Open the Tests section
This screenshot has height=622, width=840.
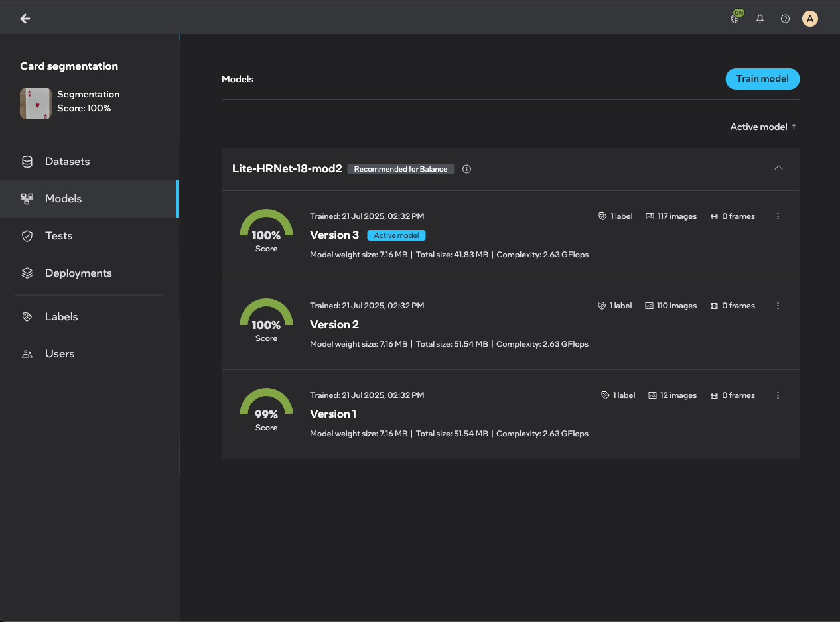[x=58, y=236]
